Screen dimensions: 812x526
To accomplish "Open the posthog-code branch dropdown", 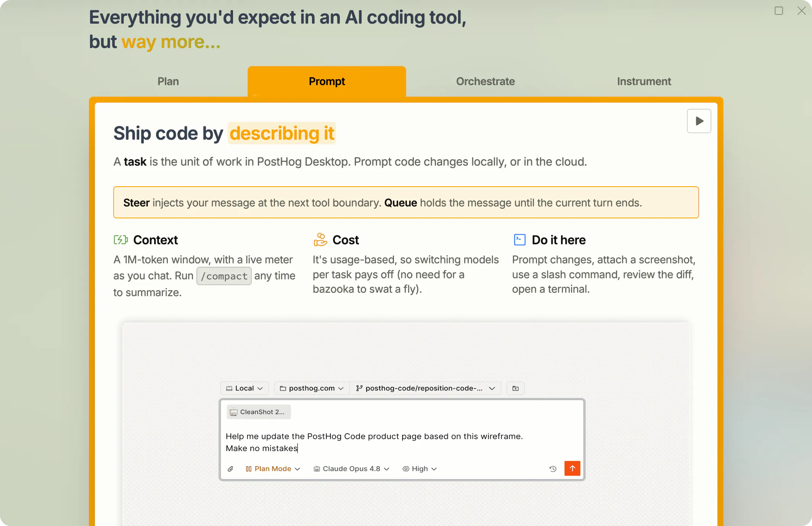I will pos(425,388).
